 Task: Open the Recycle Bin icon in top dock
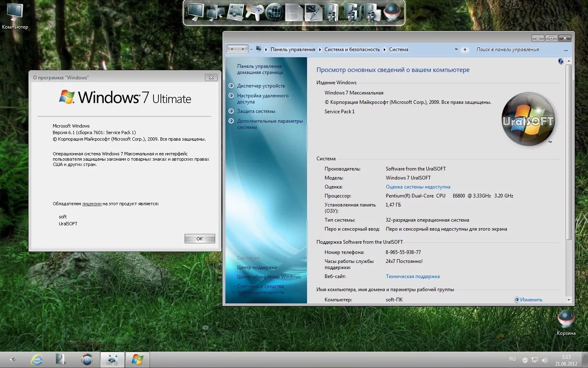pos(393,12)
